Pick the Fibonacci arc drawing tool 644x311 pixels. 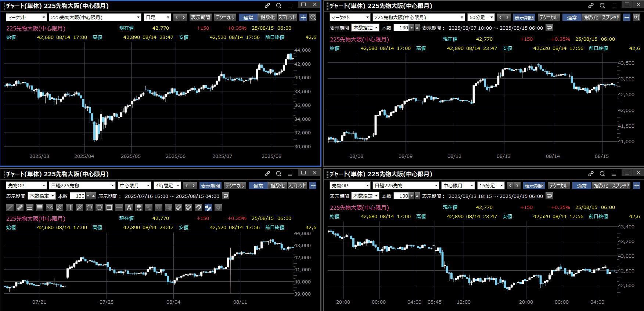(50, 207)
